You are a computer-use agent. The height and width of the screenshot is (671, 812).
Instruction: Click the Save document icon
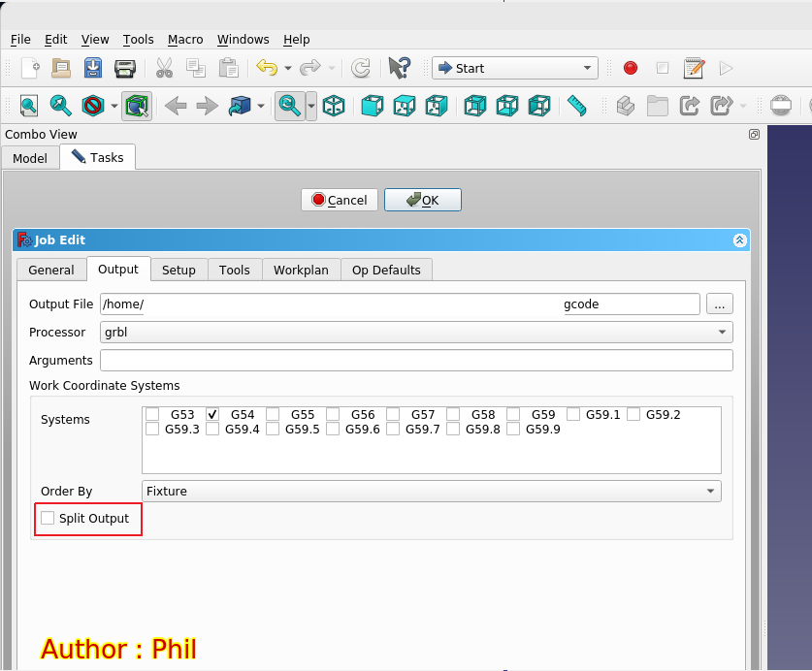point(92,68)
